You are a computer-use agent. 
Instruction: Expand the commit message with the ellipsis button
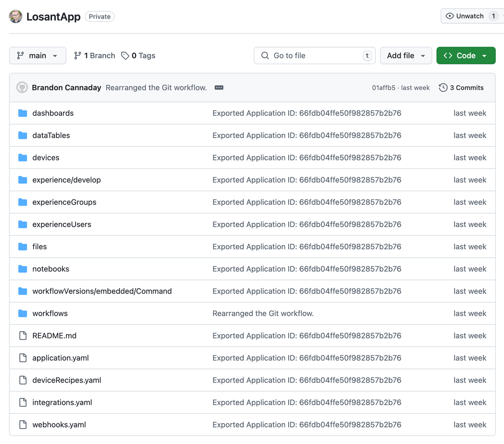coord(219,87)
